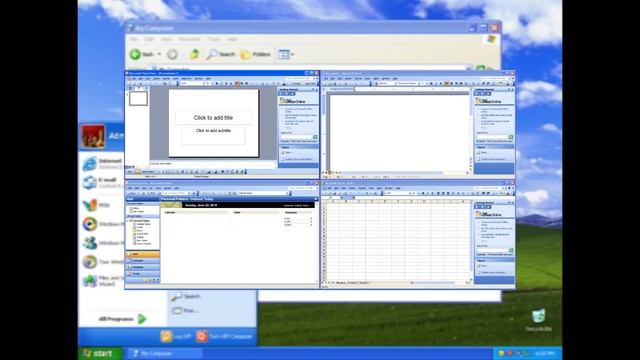Click Customize Outlook Today link
The width and height of the screenshot is (640, 360).
[296, 205]
